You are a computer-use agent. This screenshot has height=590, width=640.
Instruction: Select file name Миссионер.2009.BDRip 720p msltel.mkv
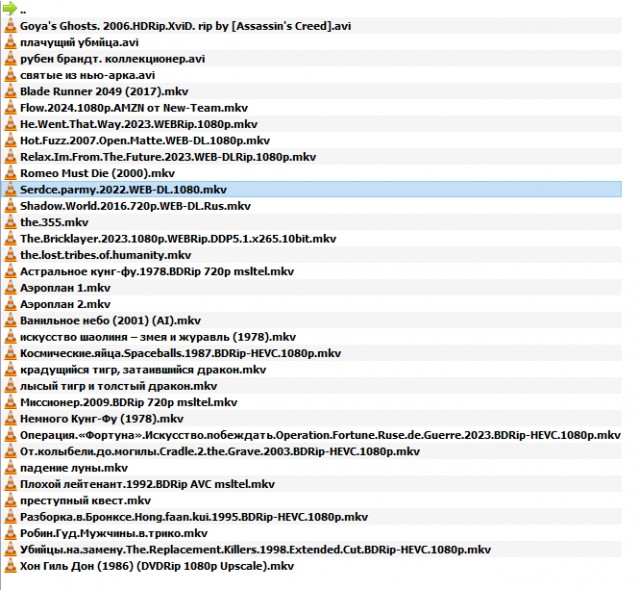[129, 402]
